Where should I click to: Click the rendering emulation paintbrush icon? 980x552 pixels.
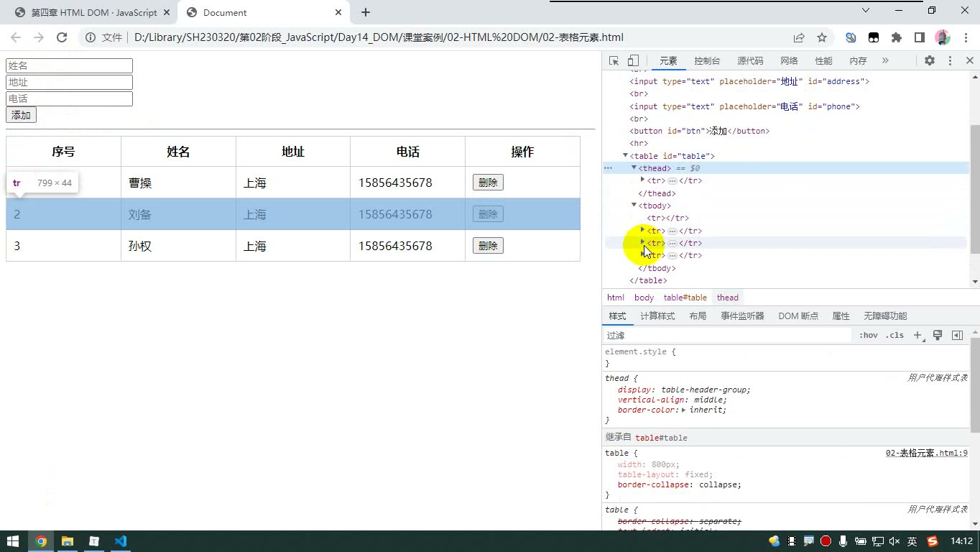tap(938, 336)
